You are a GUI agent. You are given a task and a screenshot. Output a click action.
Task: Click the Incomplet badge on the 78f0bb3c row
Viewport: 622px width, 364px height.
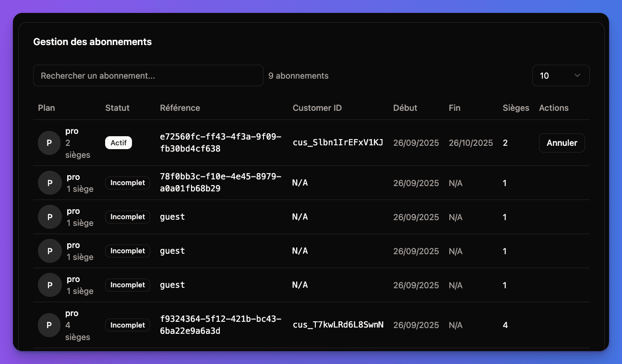point(127,183)
